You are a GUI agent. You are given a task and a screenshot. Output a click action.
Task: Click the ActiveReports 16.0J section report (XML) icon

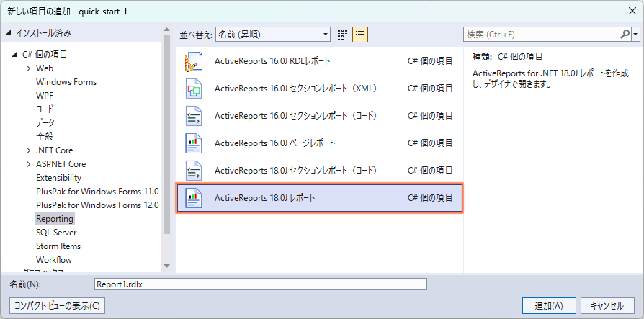(194, 89)
